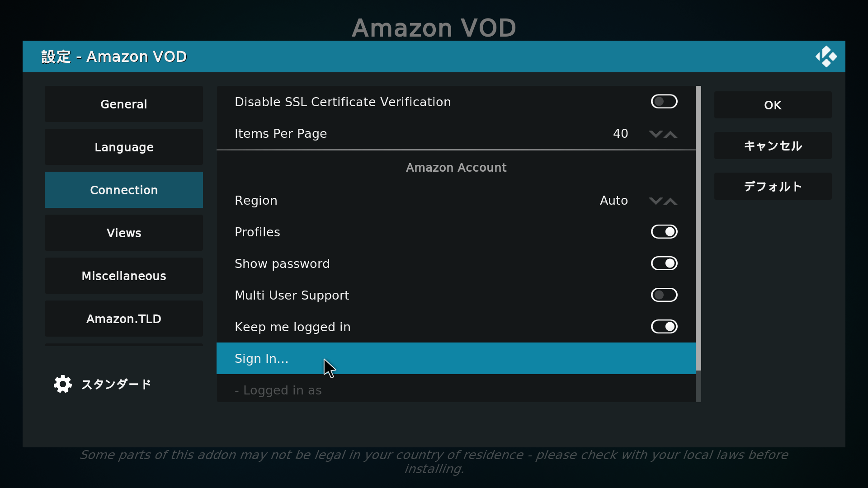The image size is (868, 488).
Task: Turn off the Profiles toggle
Action: (664, 232)
